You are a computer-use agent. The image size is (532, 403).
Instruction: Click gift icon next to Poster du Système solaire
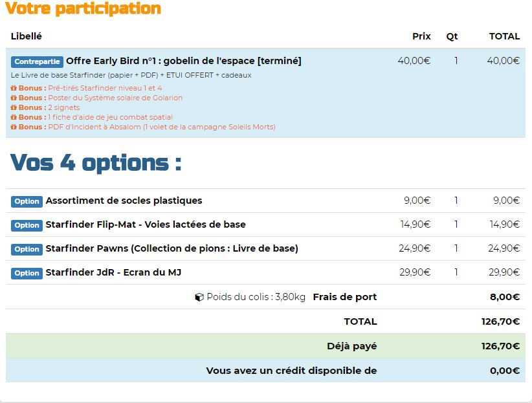(14, 98)
